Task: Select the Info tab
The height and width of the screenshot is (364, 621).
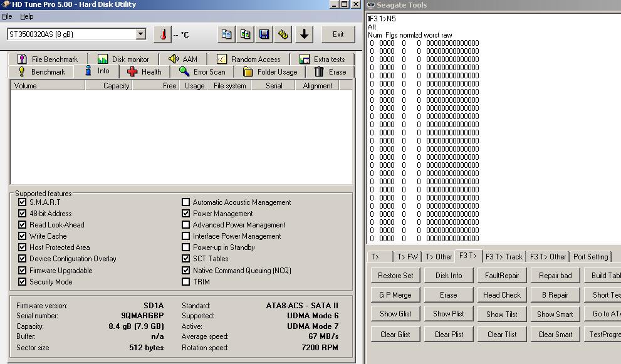Action: [97, 71]
